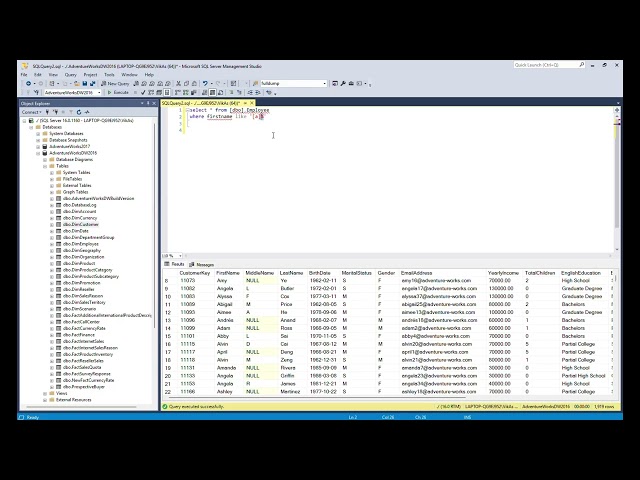Click the Toolbox icon in toolbar
The height and width of the screenshot is (480, 640).
351,83
